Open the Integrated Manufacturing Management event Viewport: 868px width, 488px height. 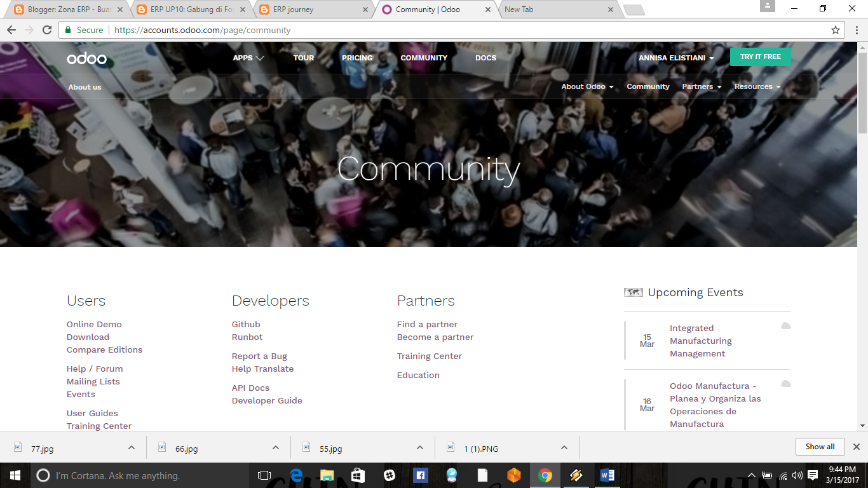701,341
